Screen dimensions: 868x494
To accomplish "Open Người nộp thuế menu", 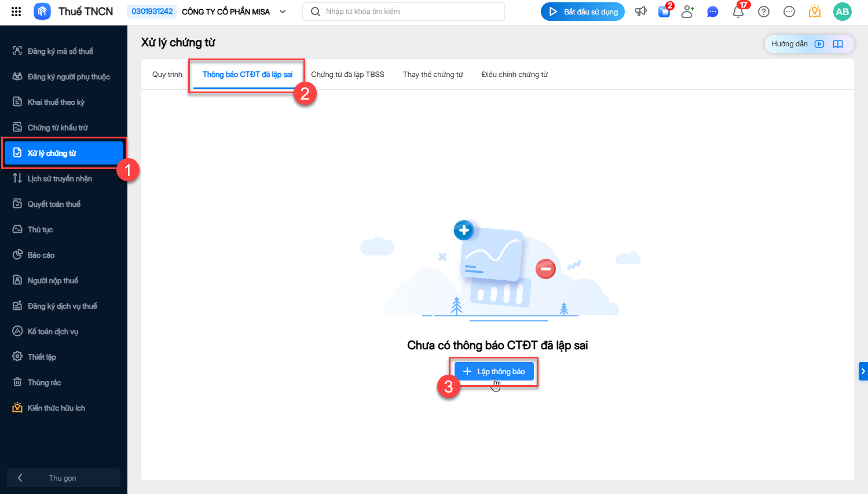I will click(x=64, y=280).
